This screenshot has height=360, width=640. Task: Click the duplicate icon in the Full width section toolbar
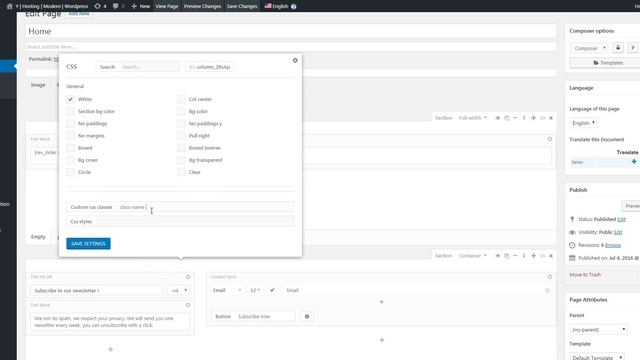[x=507, y=118]
